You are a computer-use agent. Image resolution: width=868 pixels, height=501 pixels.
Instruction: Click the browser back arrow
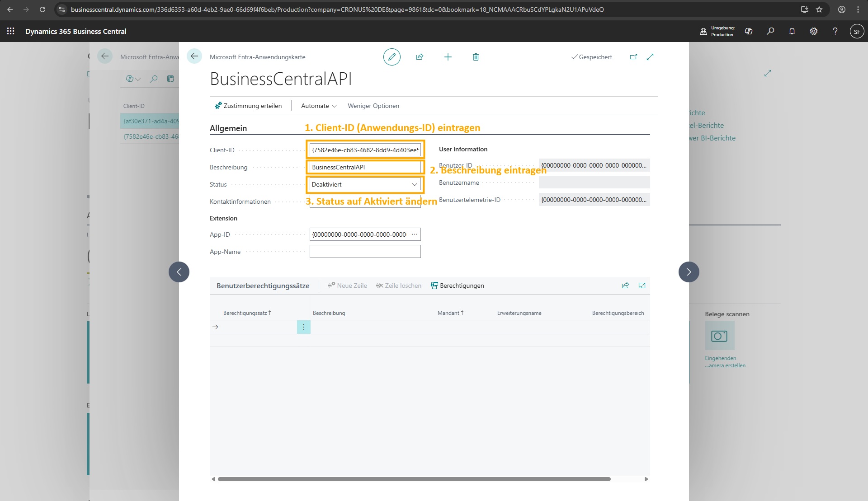(10, 9)
